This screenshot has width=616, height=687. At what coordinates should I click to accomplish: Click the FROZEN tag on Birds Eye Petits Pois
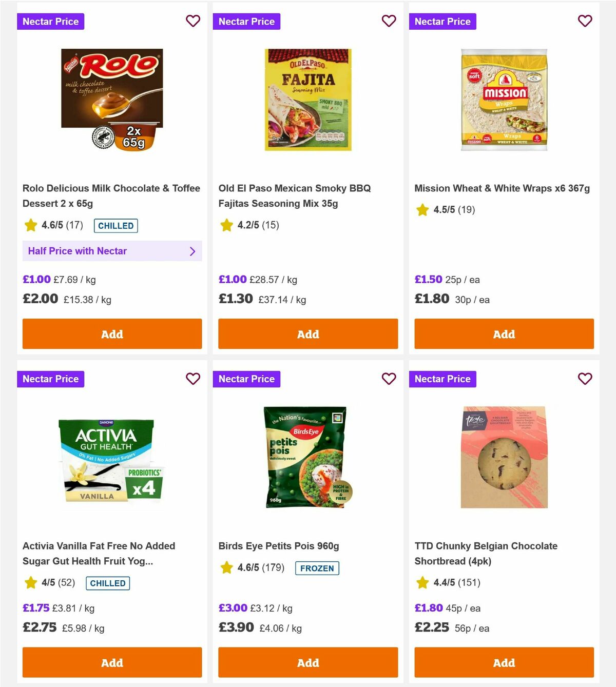click(x=317, y=568)
